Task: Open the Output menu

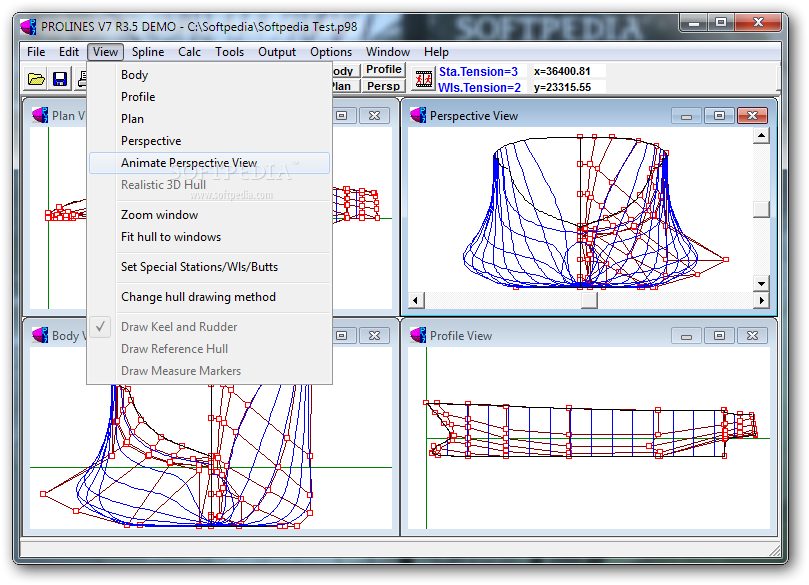Action: [x=277, y=52]
